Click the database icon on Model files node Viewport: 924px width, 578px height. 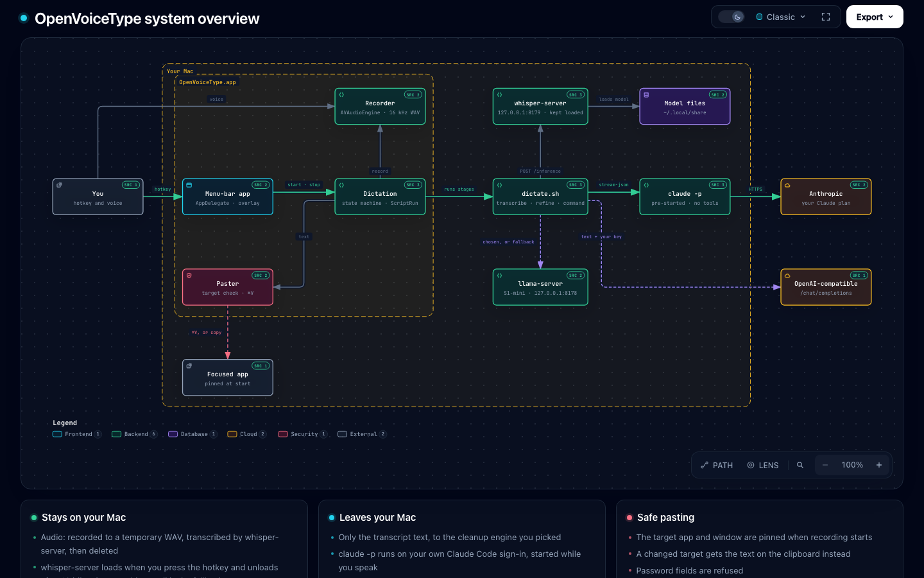pyautogui.click(x=646, y=94)
